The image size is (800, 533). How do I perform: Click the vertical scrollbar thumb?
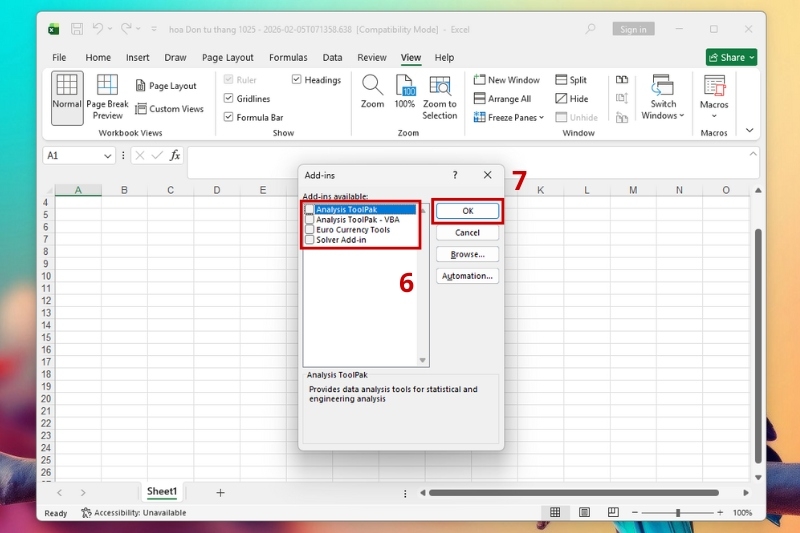pos(758,346)
